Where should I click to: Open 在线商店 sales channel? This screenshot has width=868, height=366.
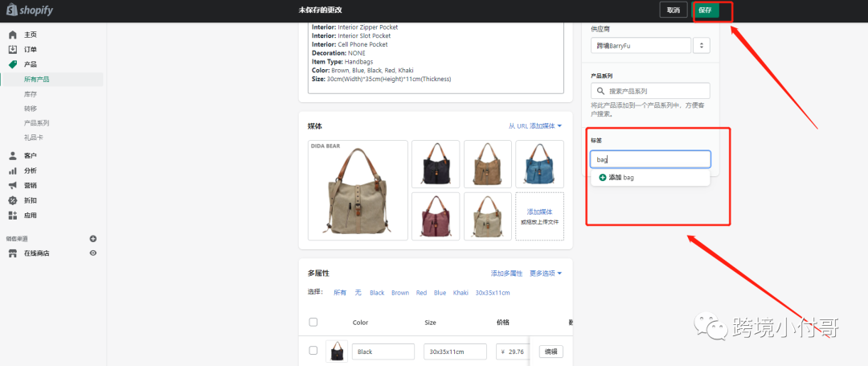[x=36, y=253]
